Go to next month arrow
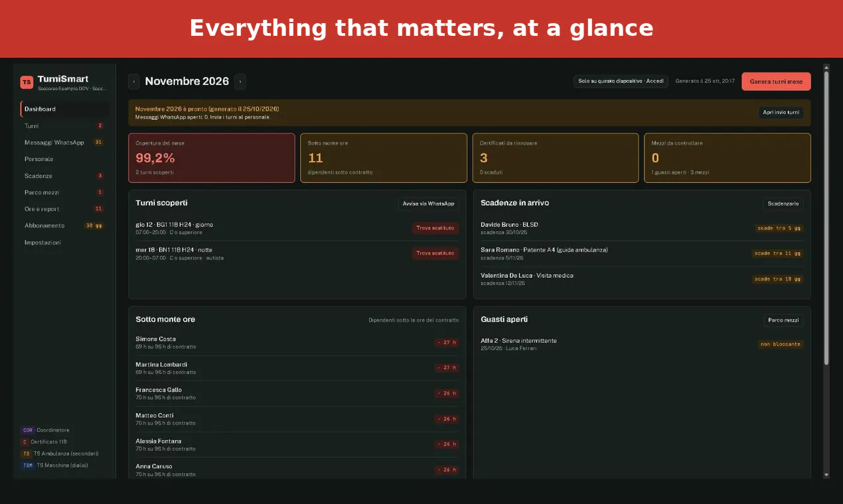Screen dimensions: 843x504 click(240, 82)
